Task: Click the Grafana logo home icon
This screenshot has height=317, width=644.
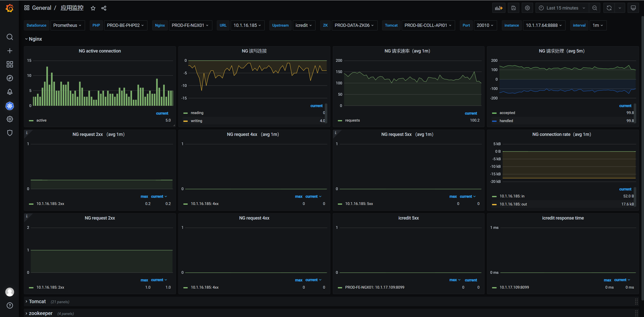Action: (x=10, y=8)
